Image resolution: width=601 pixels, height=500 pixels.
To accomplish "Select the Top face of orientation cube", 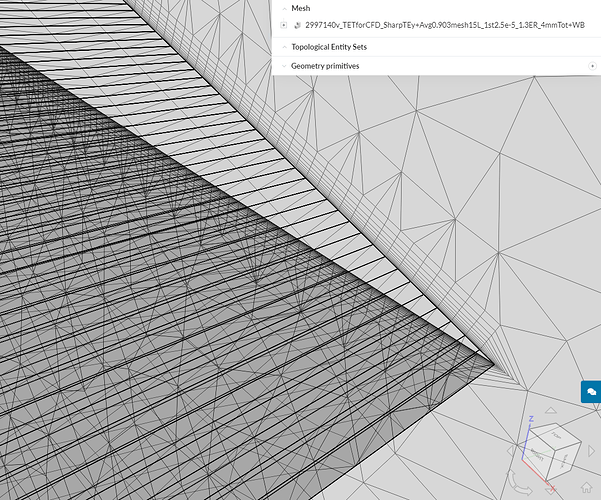I will click(x=555, y=435).
